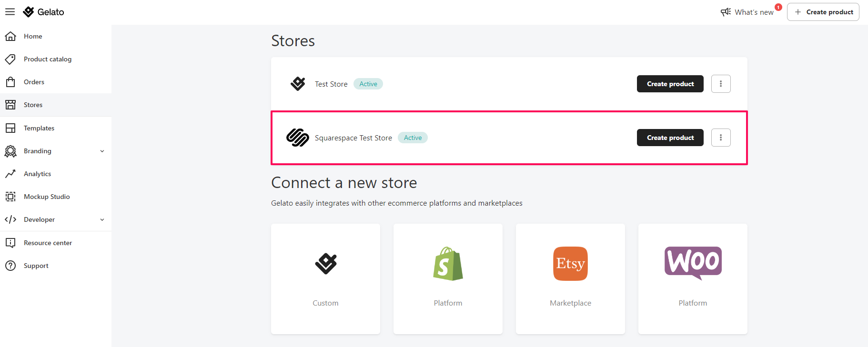Click the Test Store Gelato icon
This screenshot has width=868, height=347.
pyautogui.click(x=298, y=84)
